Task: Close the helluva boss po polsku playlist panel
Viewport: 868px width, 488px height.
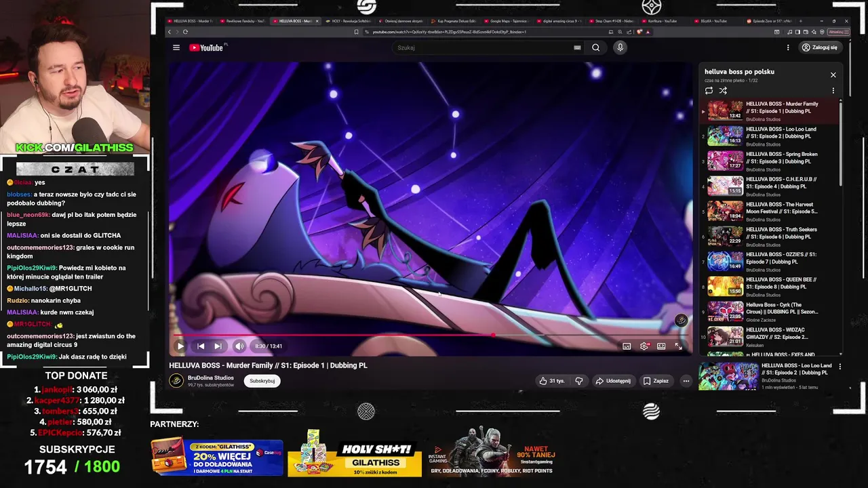Action: [833, 75]
